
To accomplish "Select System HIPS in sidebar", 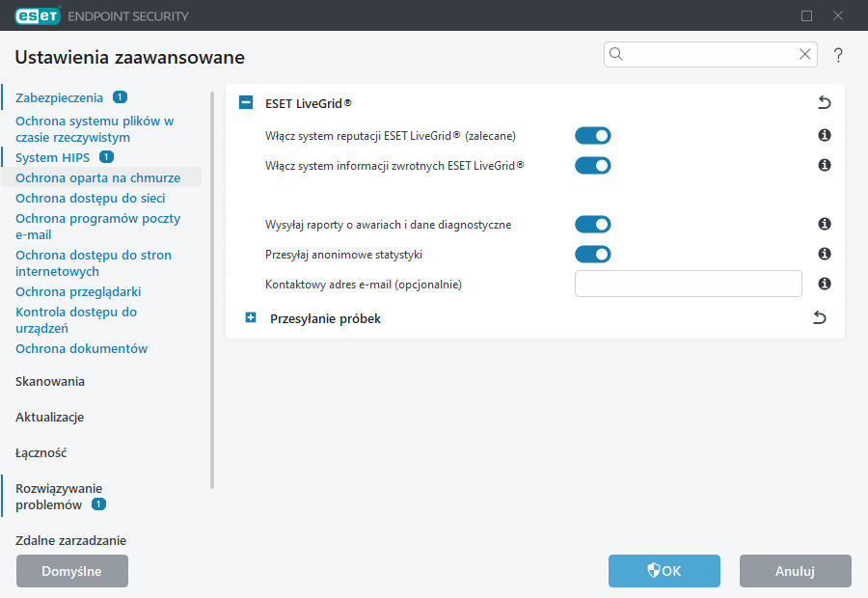I will 53,158.
